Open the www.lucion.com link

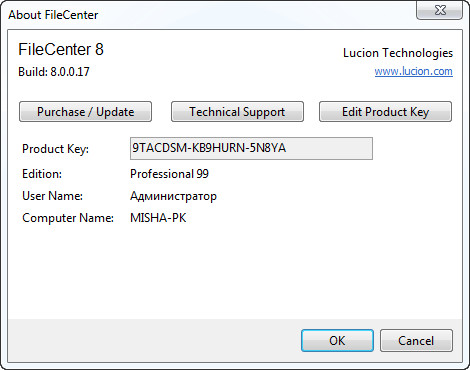pyautogui.click(x=413, y=71)
